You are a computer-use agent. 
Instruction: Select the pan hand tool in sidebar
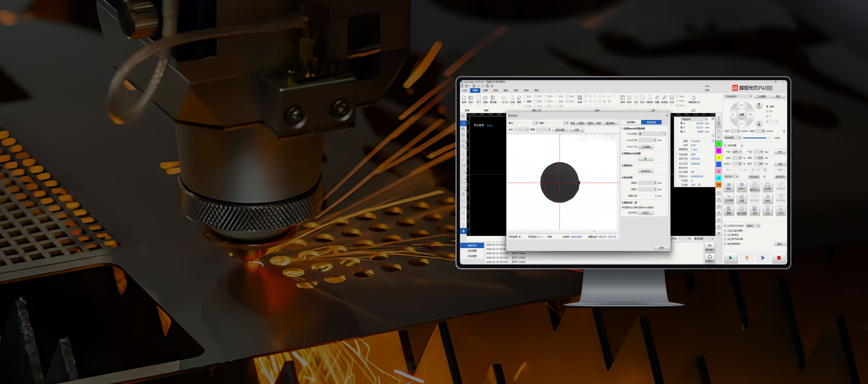pyautogui.click(x=463, y=129)
